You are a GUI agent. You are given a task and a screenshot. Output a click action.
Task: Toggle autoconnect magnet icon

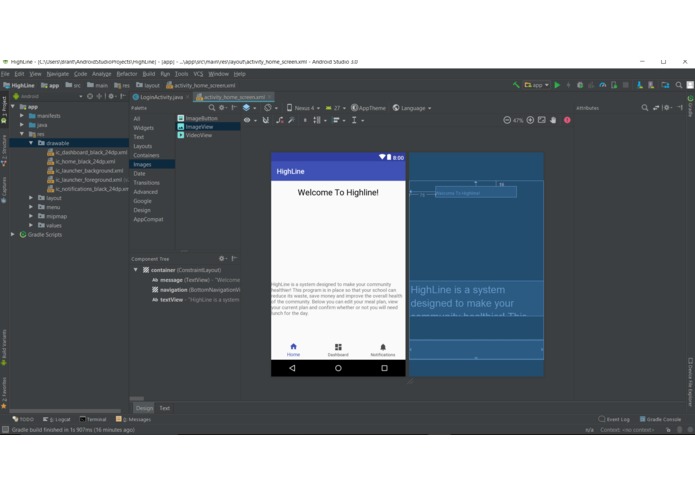click(266, 120)
